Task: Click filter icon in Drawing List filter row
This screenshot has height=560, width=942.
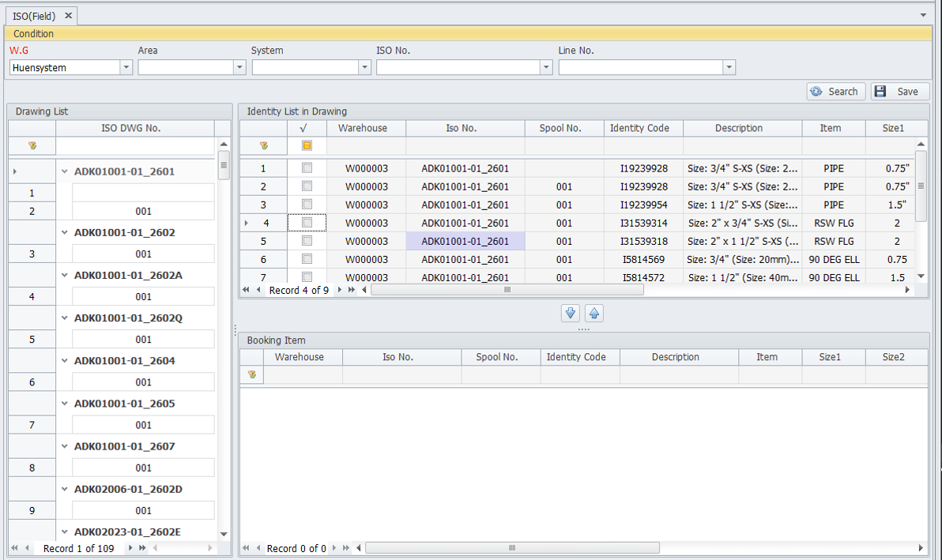Action: pos(32,146)
